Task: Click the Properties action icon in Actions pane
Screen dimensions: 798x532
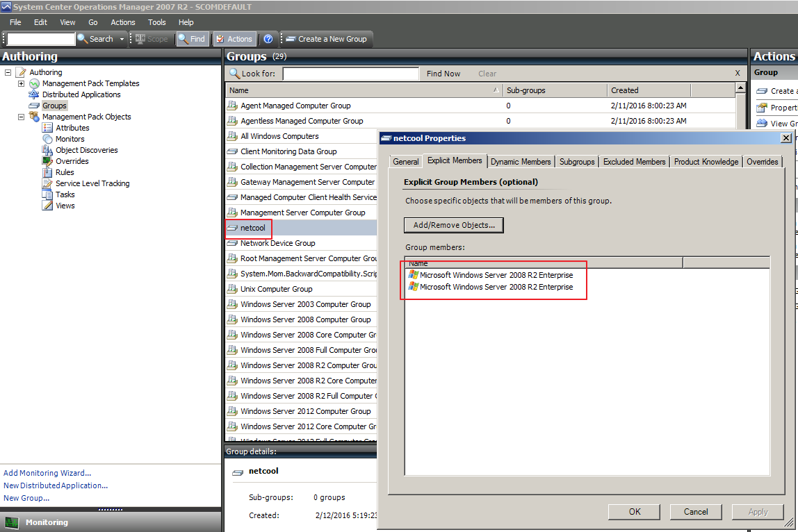Action: (762, 108)
